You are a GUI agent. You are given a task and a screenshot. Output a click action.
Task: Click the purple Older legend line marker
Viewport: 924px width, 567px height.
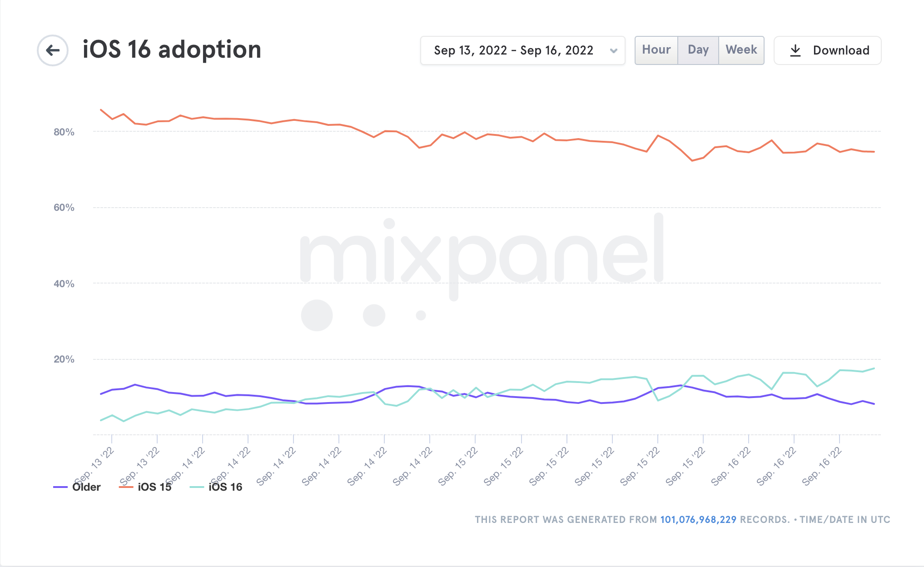pyautogui.click(x=60, y=487)
